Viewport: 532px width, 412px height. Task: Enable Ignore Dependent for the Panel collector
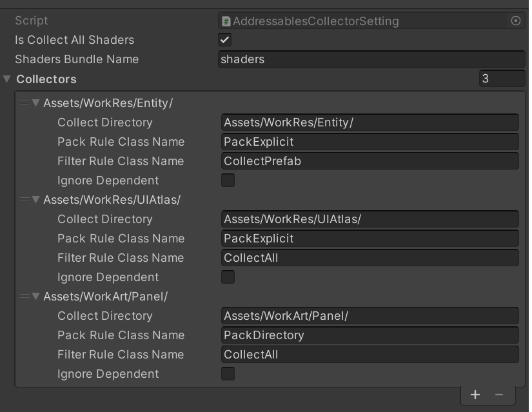tap(228, 374)
